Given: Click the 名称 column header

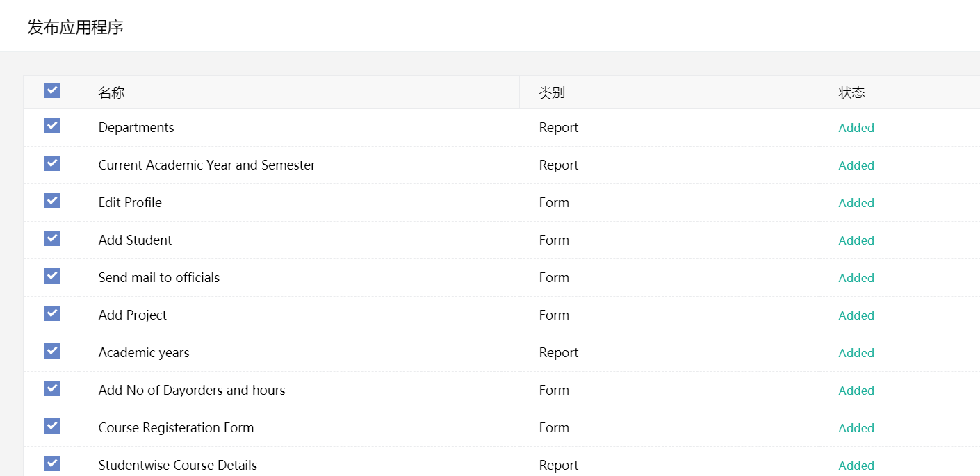Looking at the screenshot, I should point(112,92).
